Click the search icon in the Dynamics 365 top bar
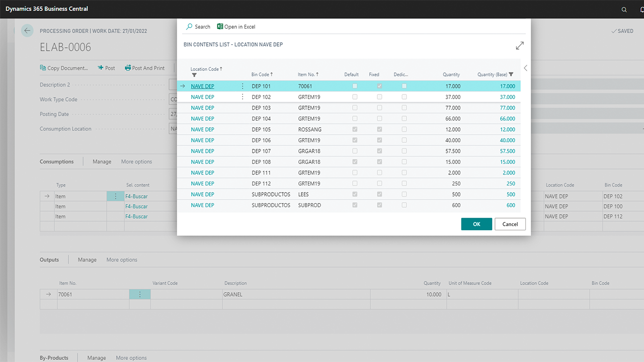Image resolution: width=644 pixels, height=362 pixels. pos(624,10)
